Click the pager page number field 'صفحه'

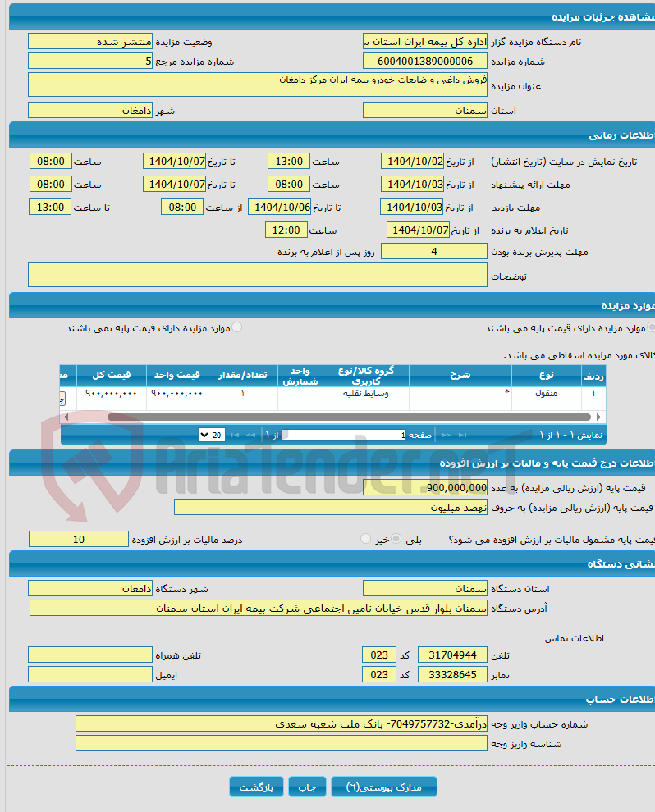point(344,435)
